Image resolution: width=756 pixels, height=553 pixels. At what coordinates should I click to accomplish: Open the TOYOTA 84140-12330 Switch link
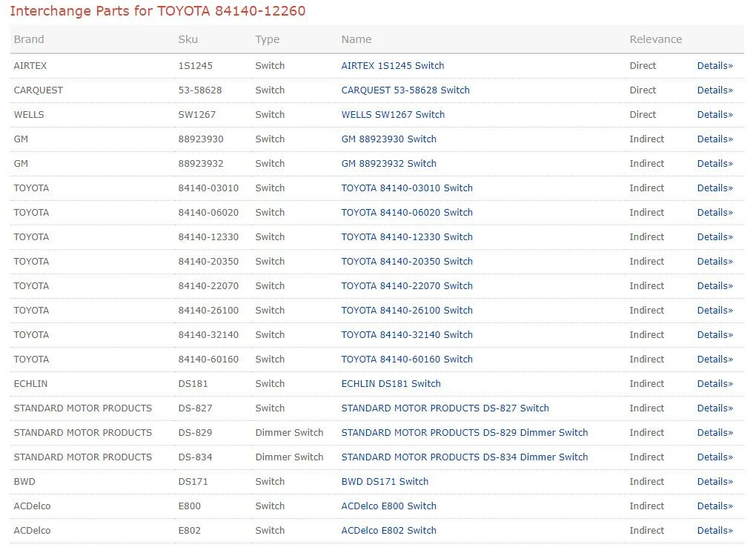tap(407, 237)
